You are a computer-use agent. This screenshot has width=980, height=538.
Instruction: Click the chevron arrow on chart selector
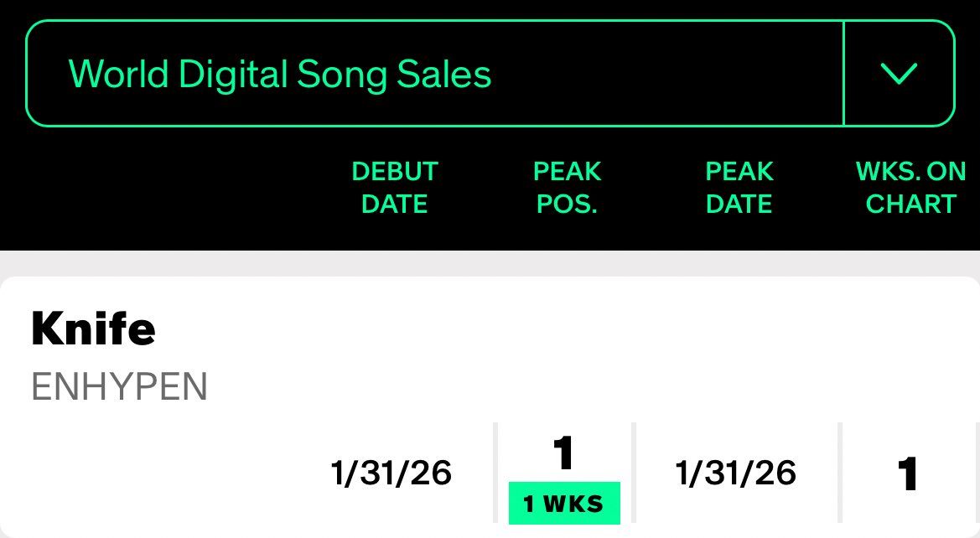click(x=899, y=74)
